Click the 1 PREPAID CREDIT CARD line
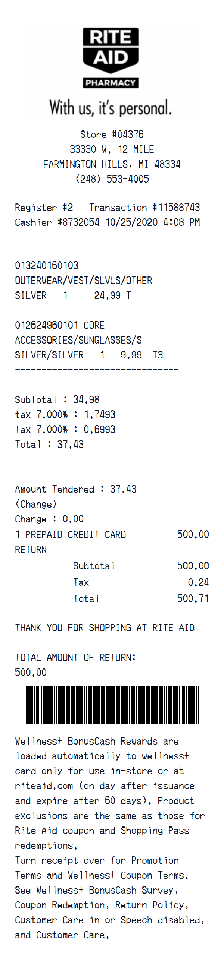This screenshot has height=980, width=224. pyautogui.click(x=71, y=534)
